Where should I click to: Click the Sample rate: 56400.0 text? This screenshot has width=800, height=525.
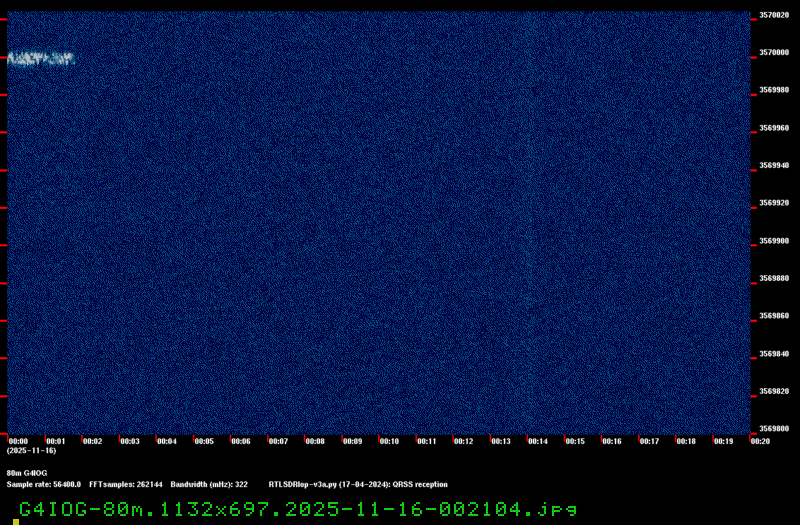point(44,485)
